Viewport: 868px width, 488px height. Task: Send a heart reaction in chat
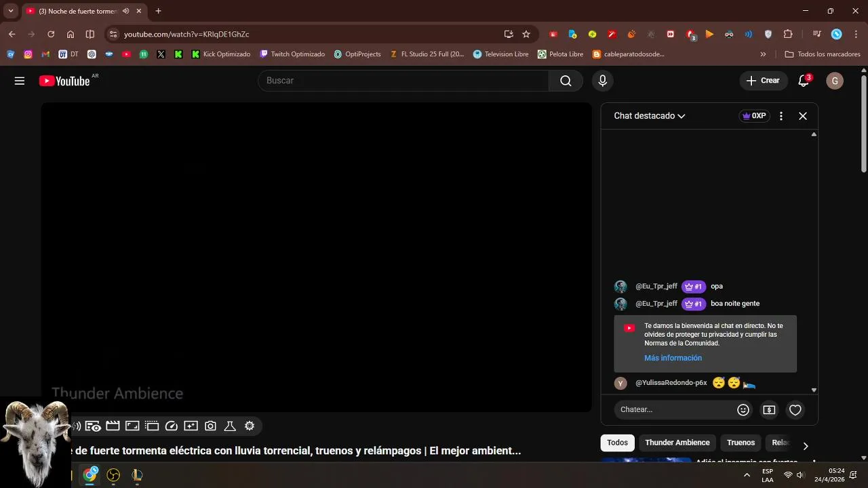click(795, 409)
